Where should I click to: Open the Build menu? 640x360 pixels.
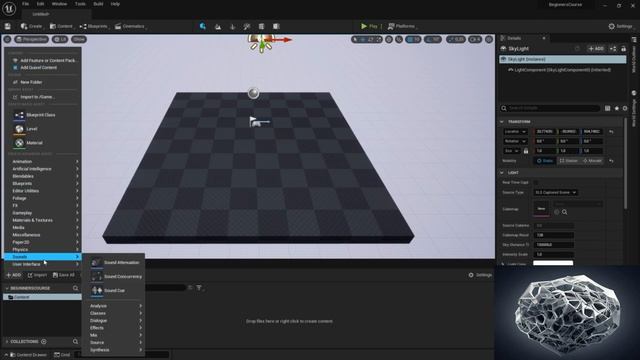tap(98, 4)
